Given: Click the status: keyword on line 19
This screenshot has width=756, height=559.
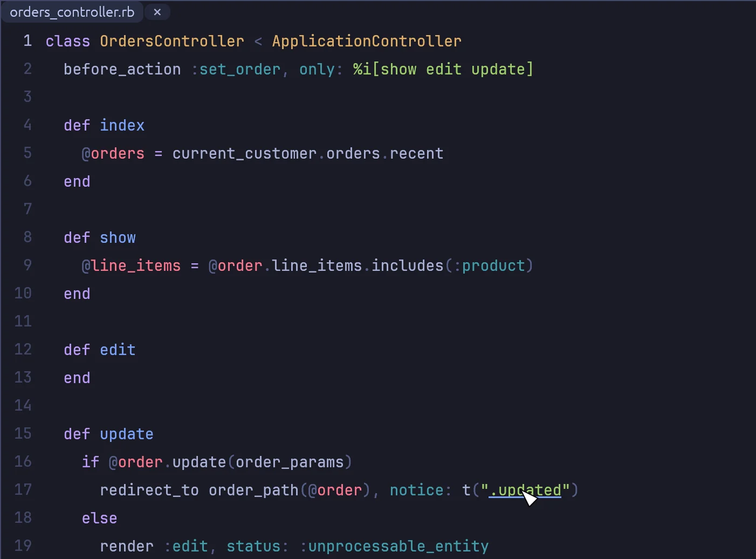Looking at the screenshot, I should coord(258,546).
